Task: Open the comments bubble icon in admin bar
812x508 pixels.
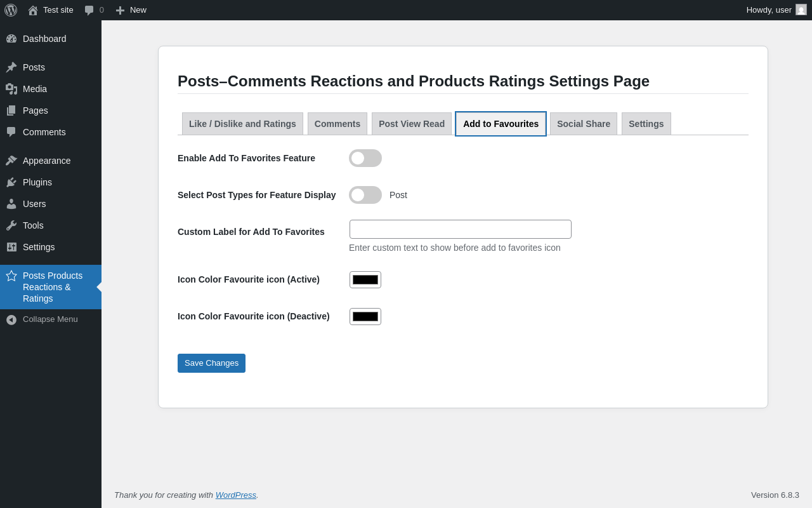Action: pyautogui.click(x=89, y=10)
